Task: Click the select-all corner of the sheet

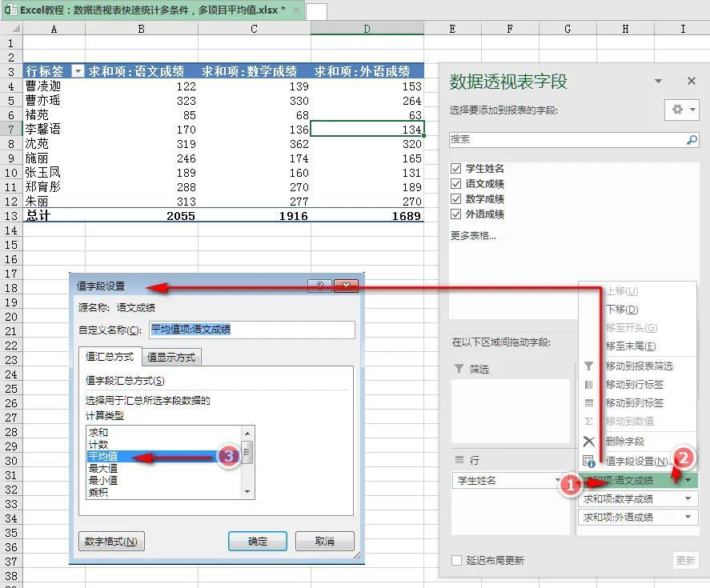Action: (x=11, y=29)
